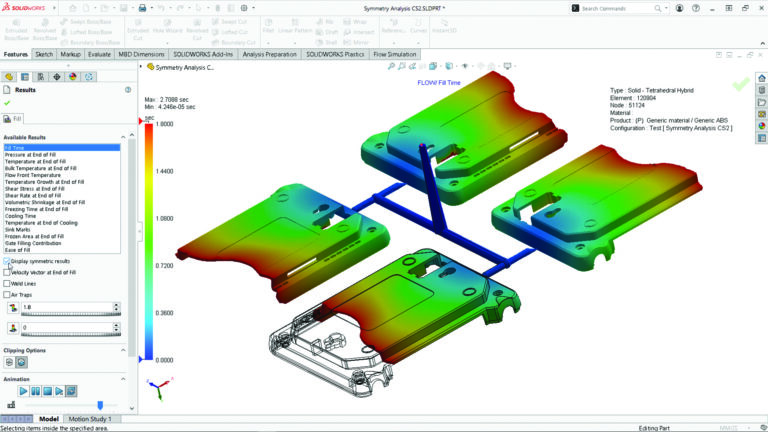Collapse the Available Results section
The image size is (768, 432).
pyautogui.click(x=125, y=137)
